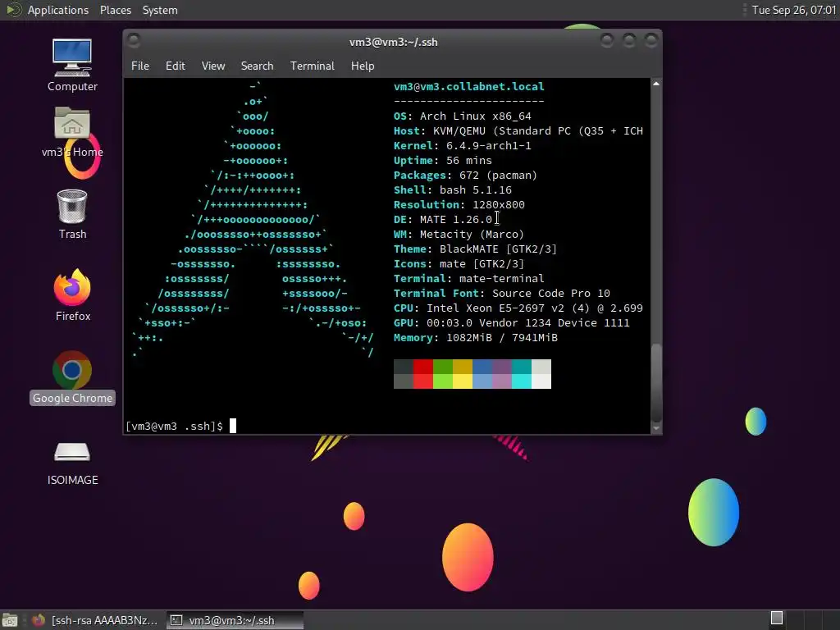Screen dimensions: 840x630
Task: Click the 'Memory: 1082MiB / 7941MiB' line
Action: (x=476, y=338)
